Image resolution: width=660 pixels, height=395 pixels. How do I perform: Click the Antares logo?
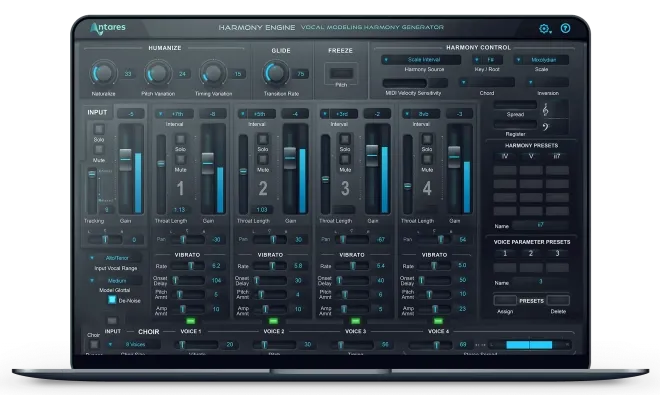click(108, 28)
